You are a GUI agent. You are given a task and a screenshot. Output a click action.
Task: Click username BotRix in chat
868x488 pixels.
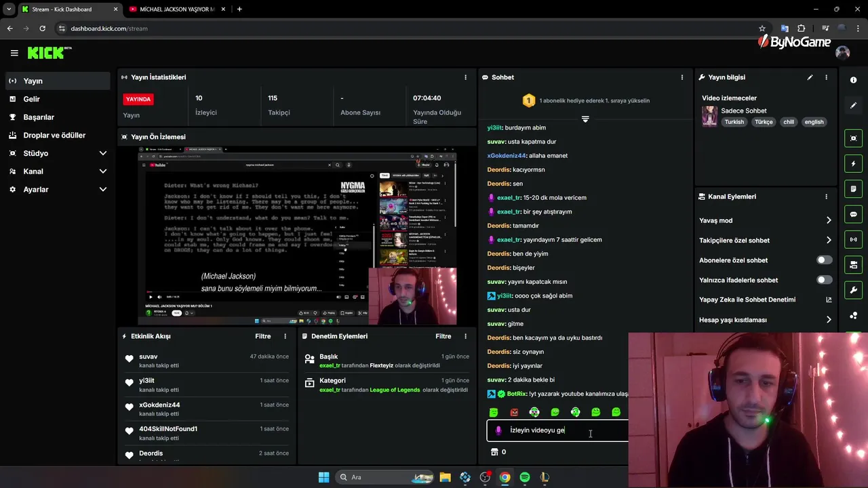[517, 394]
